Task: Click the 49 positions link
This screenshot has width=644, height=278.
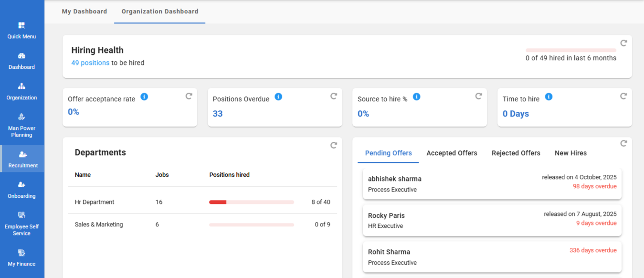Action: (x=90, y=63)
